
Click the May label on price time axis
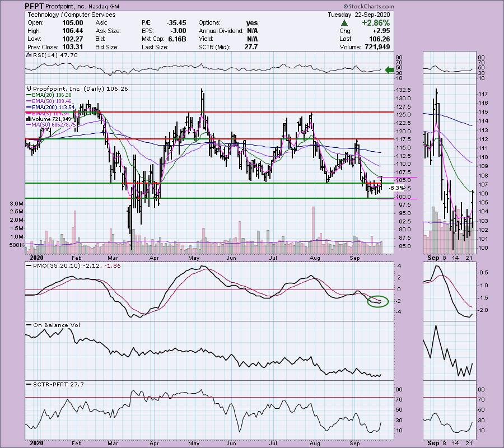pyautogui.click(x=194, y=258)
